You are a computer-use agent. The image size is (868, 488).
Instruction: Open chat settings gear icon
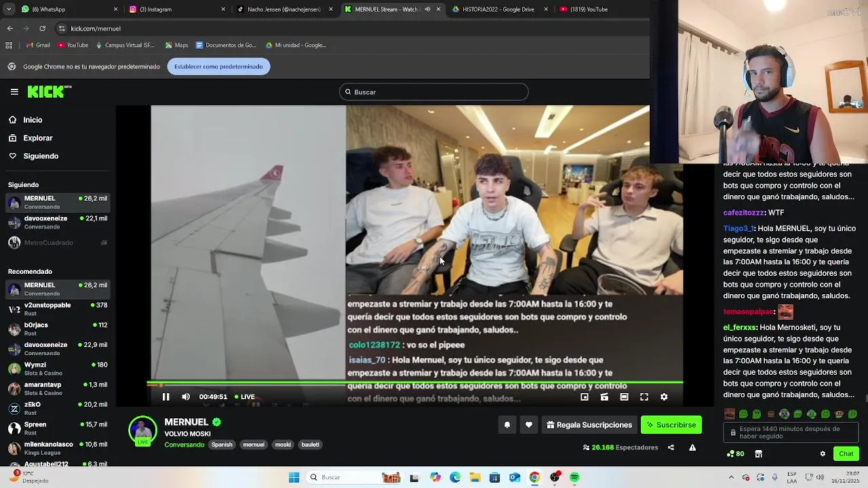tap(823, 454)
